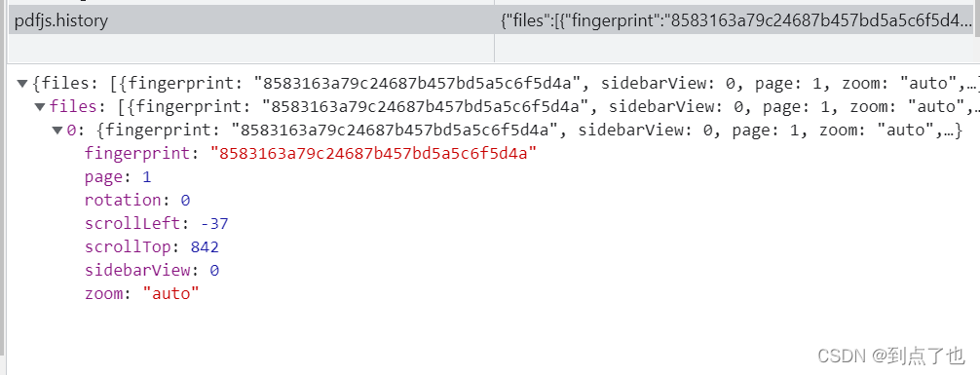Collapse the root object disclosure triangle
The width and height of the screenshot is (980, 375).
[x=22, y=83]
